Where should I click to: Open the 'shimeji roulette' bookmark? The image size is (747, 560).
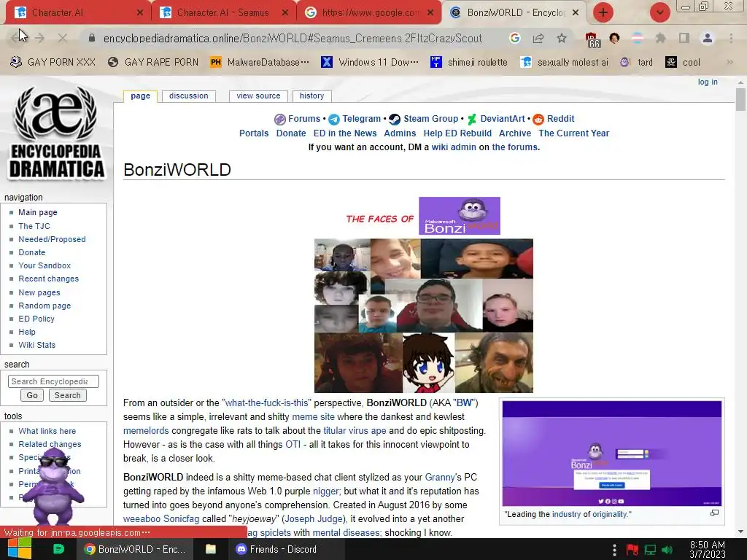[x=469, y=62]
